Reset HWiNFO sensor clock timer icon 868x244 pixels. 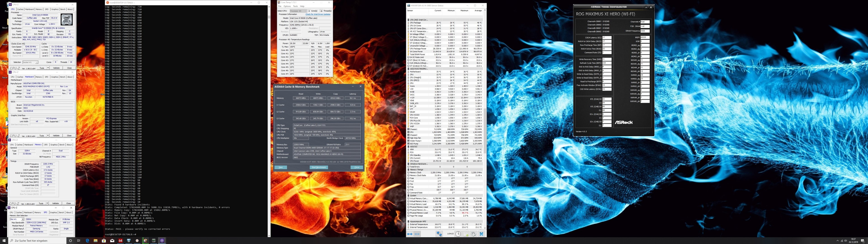pos(458,234)
